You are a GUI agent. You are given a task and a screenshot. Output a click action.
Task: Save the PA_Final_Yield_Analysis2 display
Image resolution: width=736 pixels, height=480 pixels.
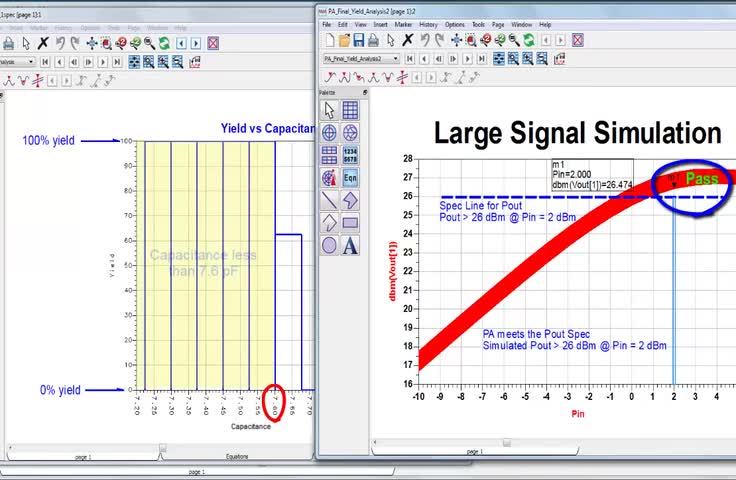(x=359, y=40)
